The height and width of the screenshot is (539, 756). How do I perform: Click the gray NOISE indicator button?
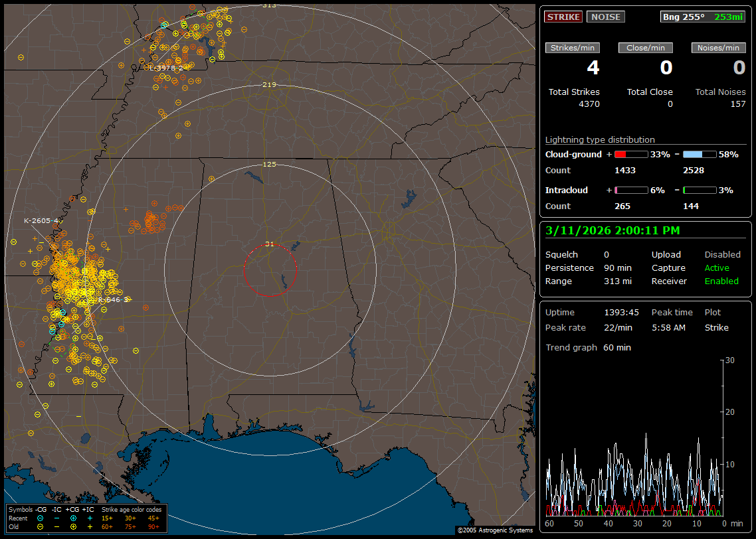click(605, 17)
